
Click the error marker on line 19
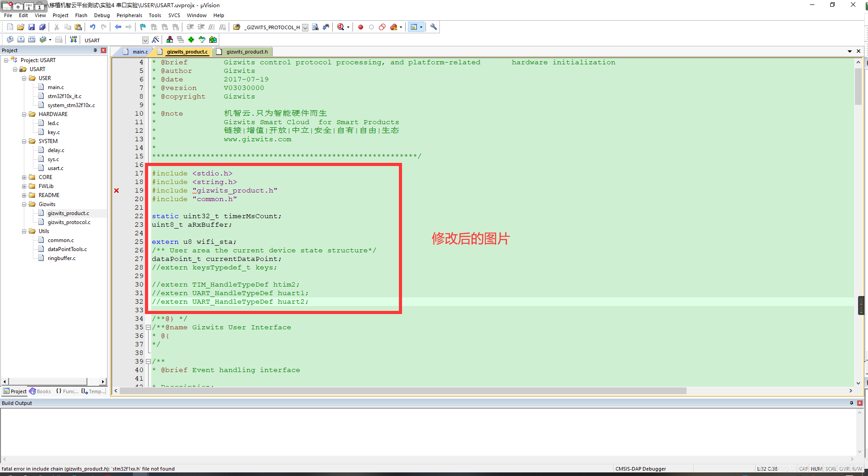(x=117, y=191)
